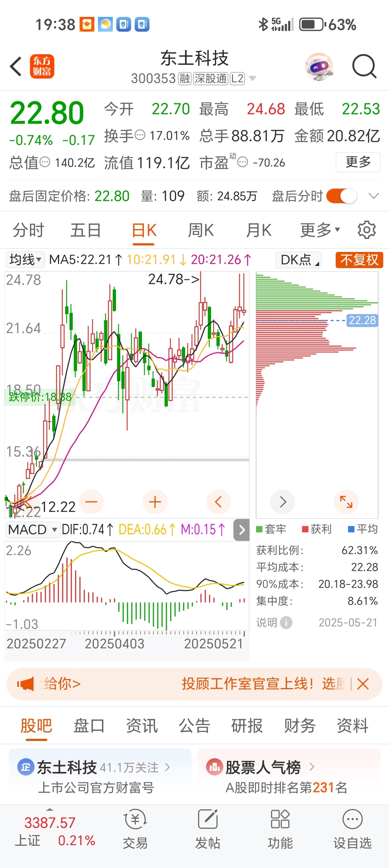Zoom out K-line with minus button
389x868 pixels.
pos(91,502)
